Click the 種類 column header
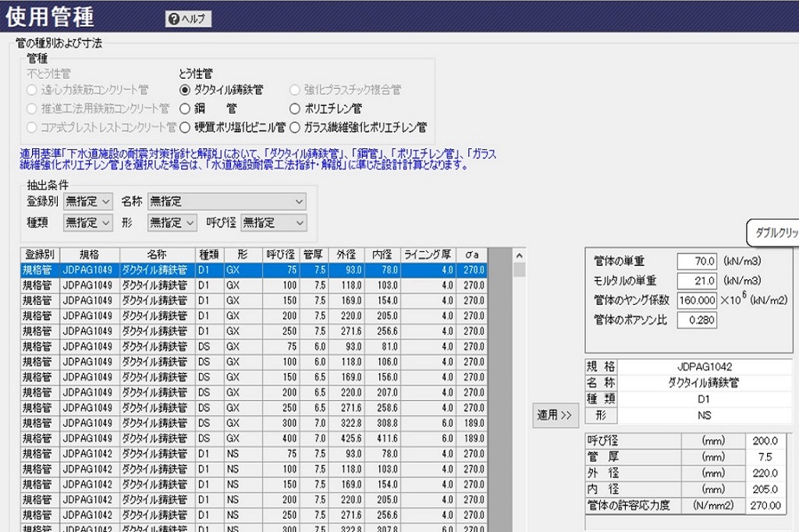 click(209, 255)
